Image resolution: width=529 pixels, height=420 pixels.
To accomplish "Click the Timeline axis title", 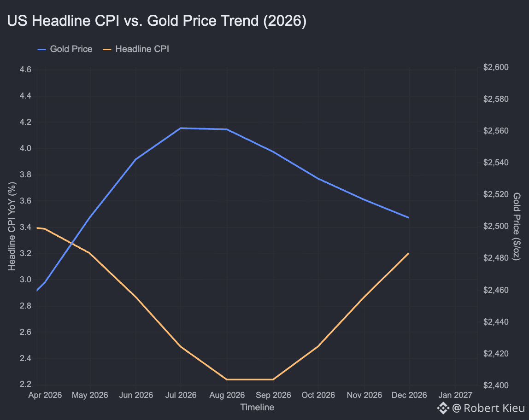I will (x=257, y=407).
